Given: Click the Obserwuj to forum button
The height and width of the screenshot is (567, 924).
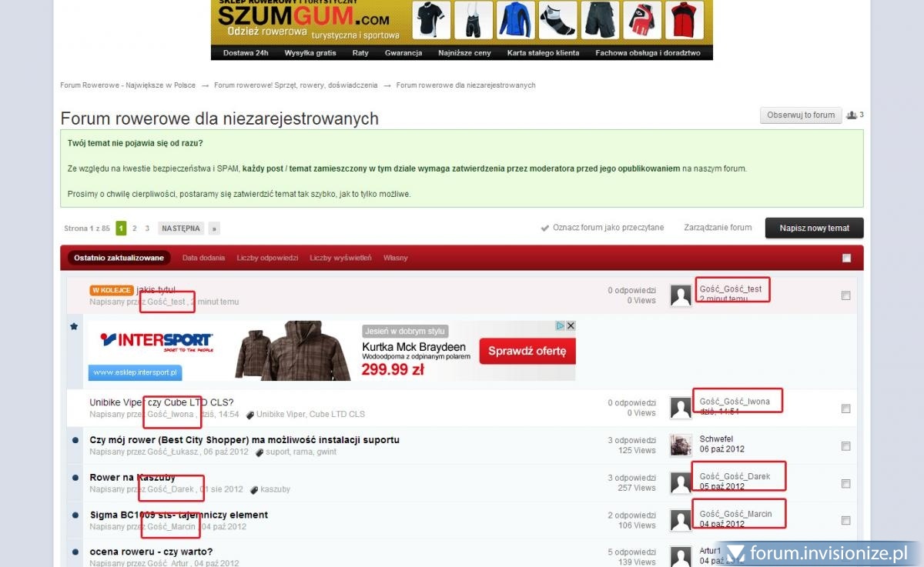Looking at the screenshot, I should 801,115.
